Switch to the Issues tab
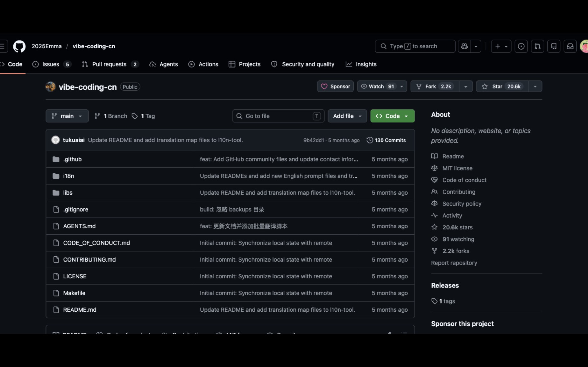 pos(52,64)
